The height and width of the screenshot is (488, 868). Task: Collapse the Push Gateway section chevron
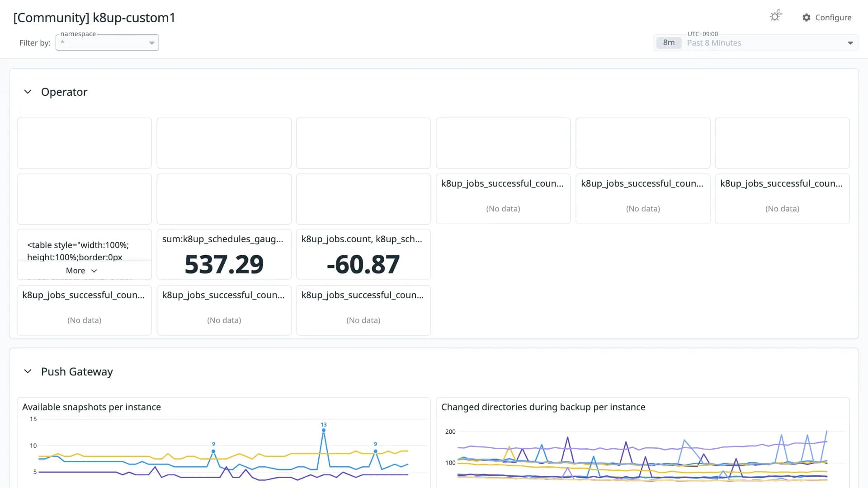tap(28, 371)
